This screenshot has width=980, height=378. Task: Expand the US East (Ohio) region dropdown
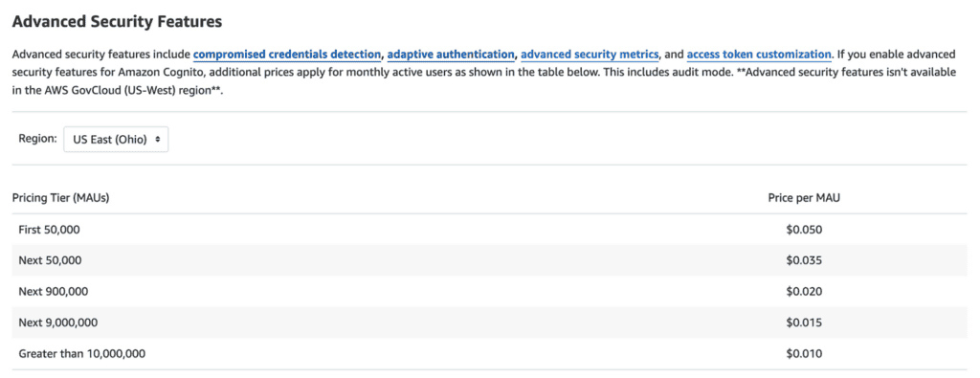pos(116,140)
